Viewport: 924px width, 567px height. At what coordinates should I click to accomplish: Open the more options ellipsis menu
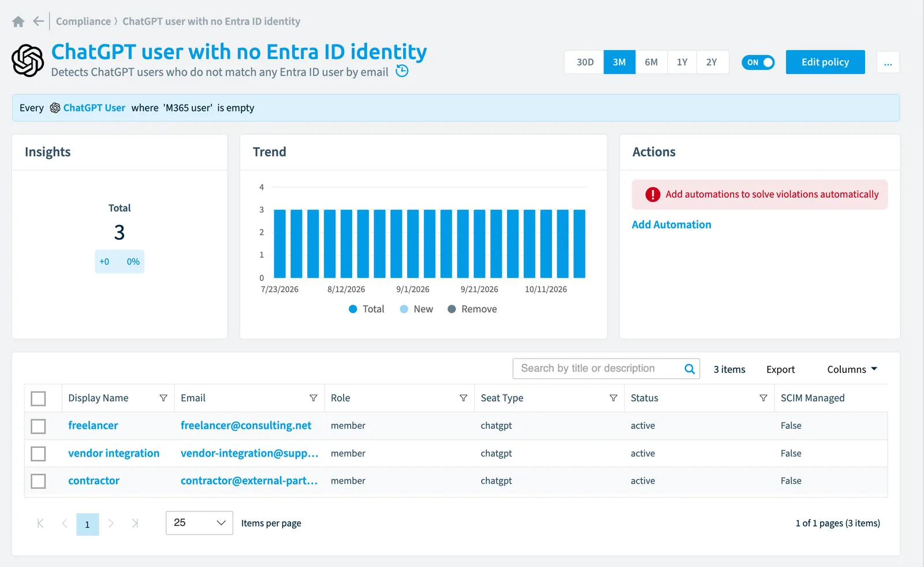(x=888, y=62)
